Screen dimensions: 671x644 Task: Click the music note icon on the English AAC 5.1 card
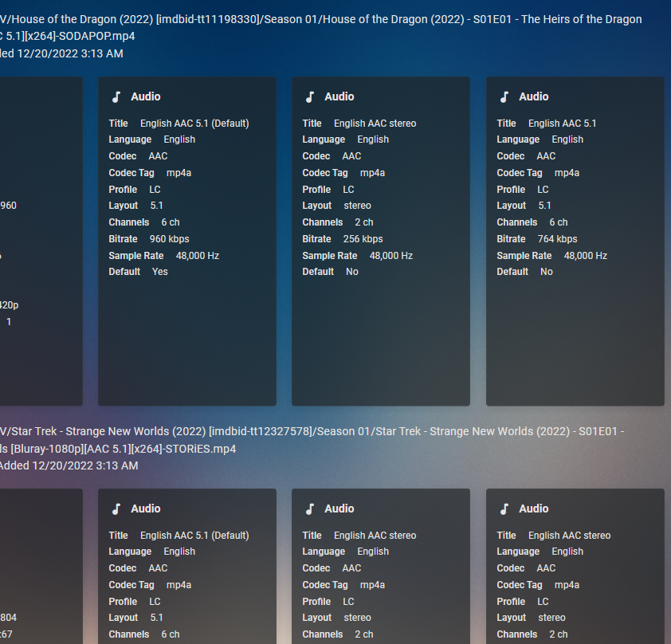click(x=504, y=96)
